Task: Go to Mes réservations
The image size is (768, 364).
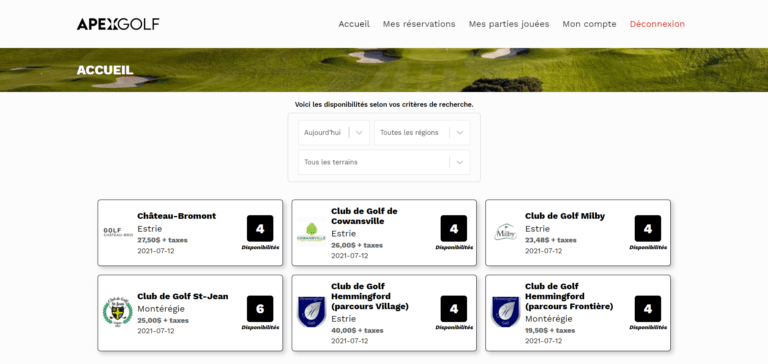Action: pos(419,24)
